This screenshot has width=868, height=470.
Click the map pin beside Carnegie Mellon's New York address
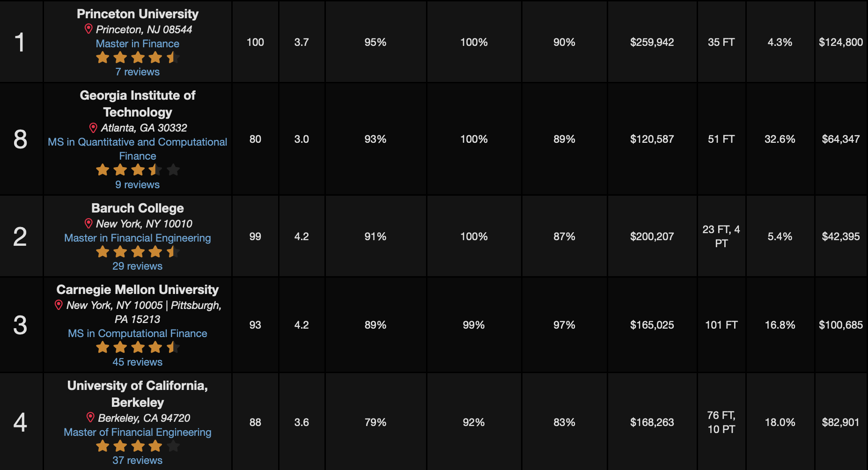(x=59, y=305)
